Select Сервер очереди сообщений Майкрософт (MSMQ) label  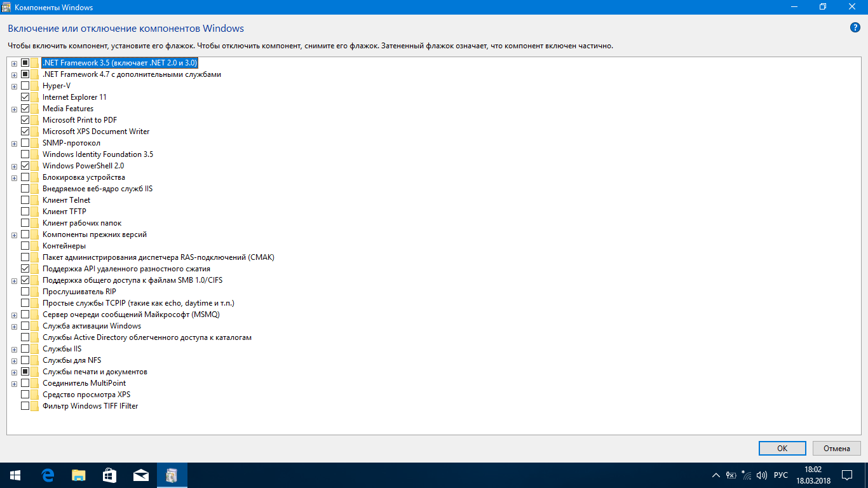click(x=131, y=315)
